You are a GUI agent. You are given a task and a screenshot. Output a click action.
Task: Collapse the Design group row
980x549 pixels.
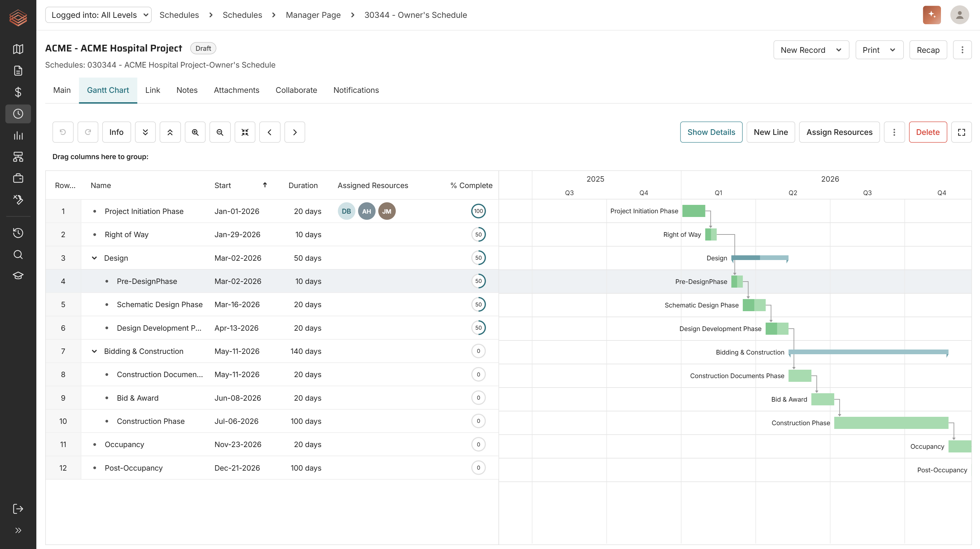pyautogui.click(x=94, y=258)
